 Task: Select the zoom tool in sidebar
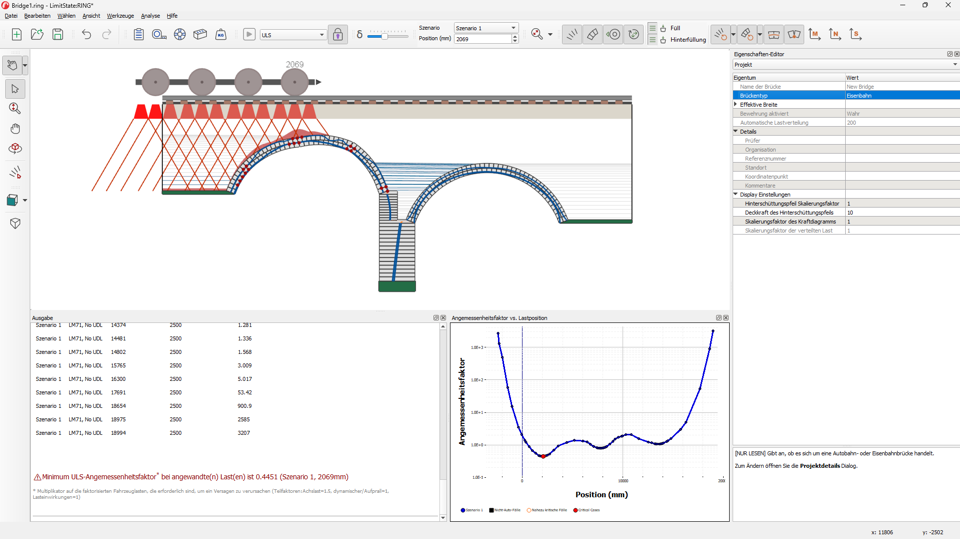point(15,108)
